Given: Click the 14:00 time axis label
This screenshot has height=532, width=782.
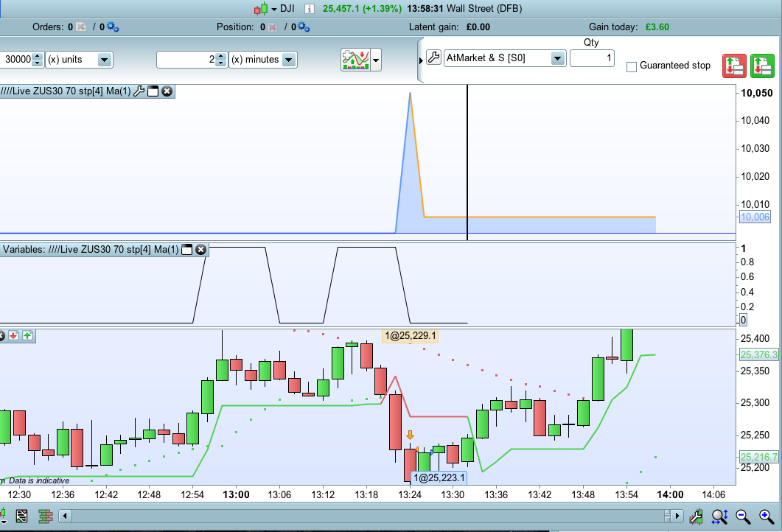Looking at the screenshot, I should [670, 494].
